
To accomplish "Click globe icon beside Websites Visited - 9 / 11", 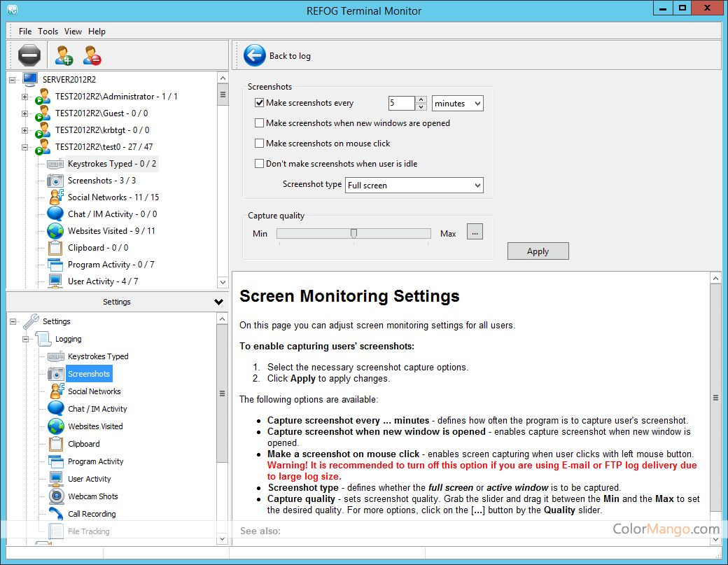I will click(x=55, y=231).
